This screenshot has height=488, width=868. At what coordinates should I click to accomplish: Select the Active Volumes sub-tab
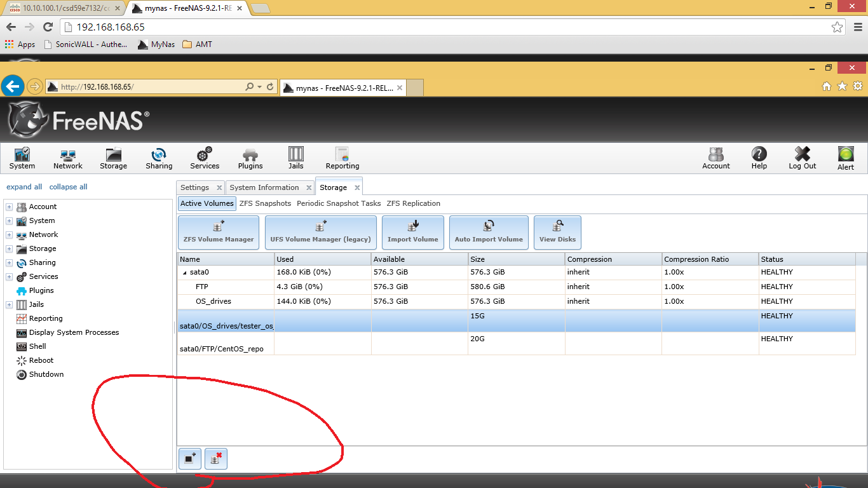point(207,203)
